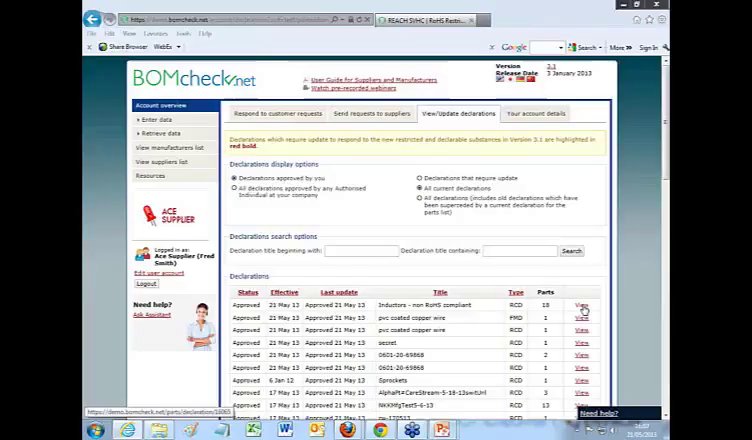Select 'All current declarations' radio
The height and width of the screenshot is (440, 752).
[x=419, y=188]
